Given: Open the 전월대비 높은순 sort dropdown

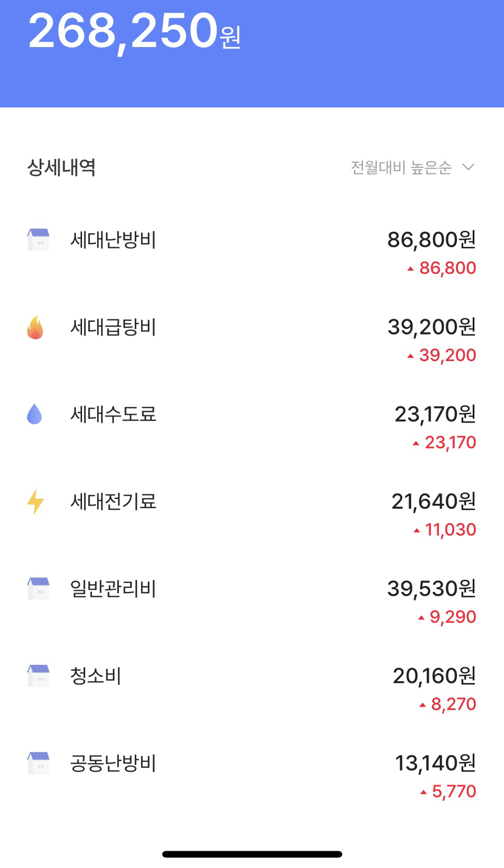Looking at the screenshot, I should tap(401, 168).
